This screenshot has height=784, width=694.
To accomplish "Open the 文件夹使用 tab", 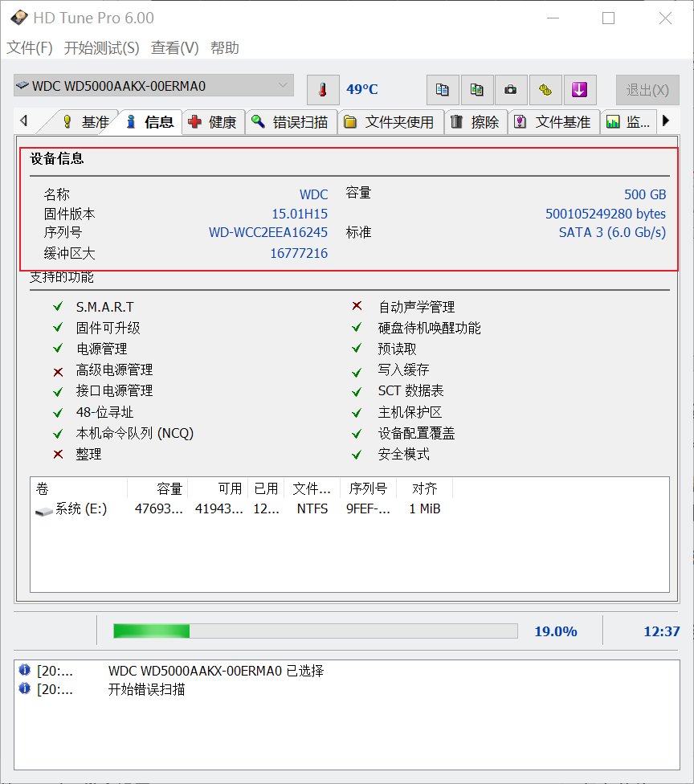I will pyautogui.click(x=390, y=122).
